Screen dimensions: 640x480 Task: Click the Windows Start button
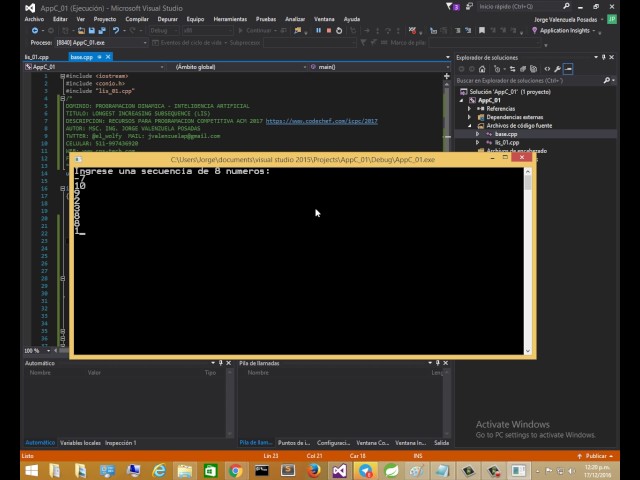[x=30, y=470]
